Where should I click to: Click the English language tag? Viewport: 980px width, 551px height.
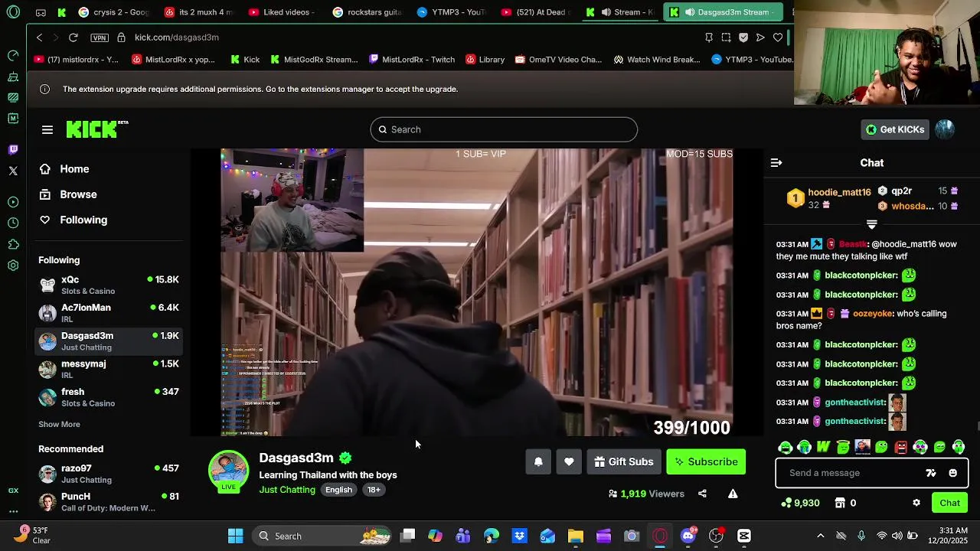pos(338,490)
